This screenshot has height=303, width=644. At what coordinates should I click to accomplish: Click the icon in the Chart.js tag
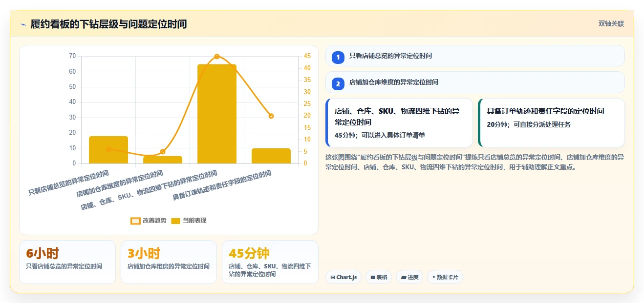[x=333, y=277]
